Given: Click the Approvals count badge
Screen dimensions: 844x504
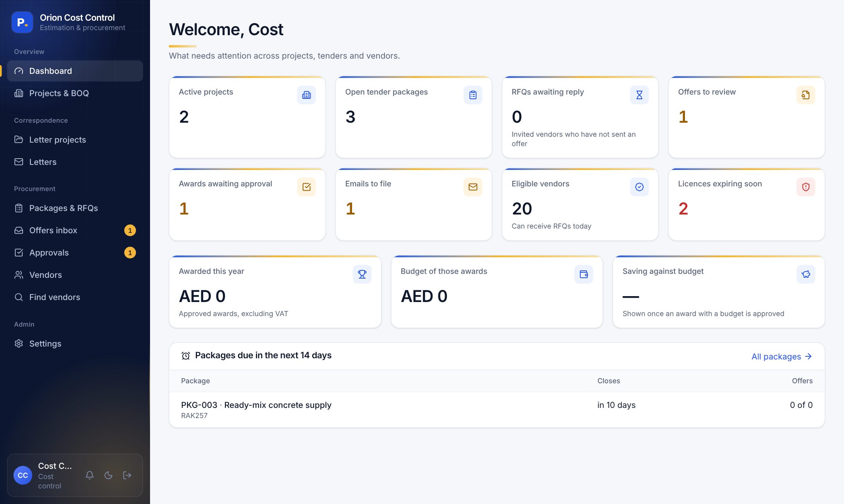Looking at the screenshot, I should click(x=130, y=252).
